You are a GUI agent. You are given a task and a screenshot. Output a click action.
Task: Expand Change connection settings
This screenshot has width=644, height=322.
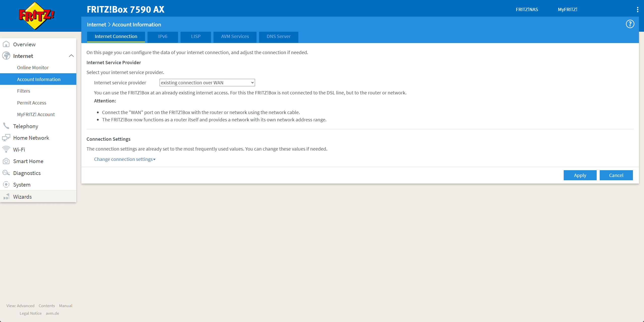click(x=125, y=159)
